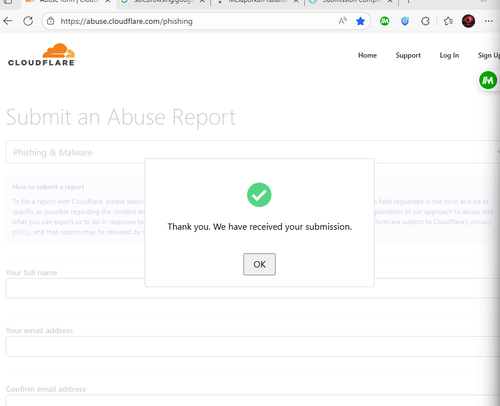Open the browser extensions puzzle icon
This screenshot has height=406, width=500.
(x=425, y=21)
